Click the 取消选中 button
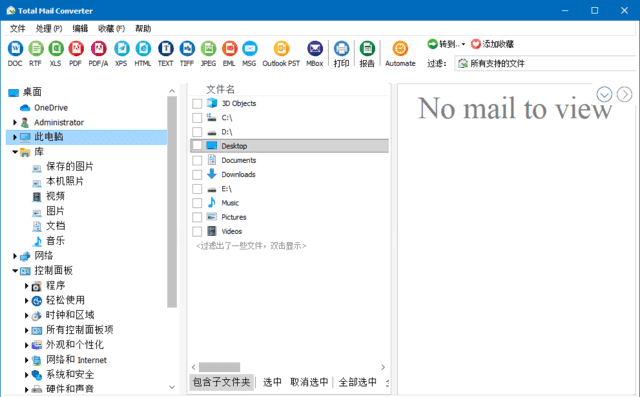640x397 pixels. coord(309,382)
